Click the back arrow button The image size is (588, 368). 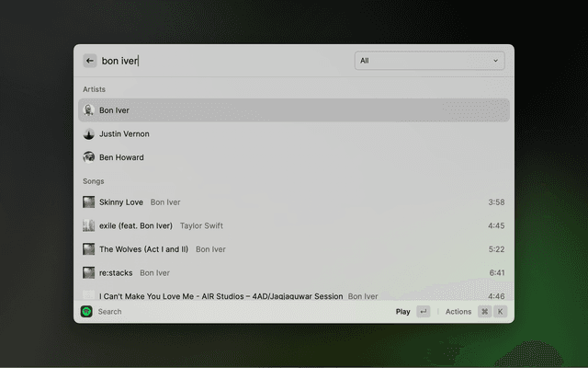(90, 61)
